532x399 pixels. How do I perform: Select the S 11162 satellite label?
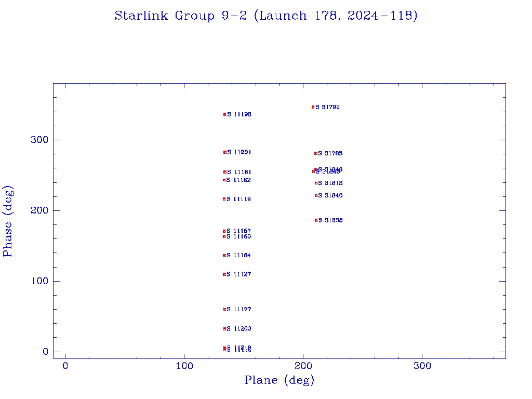click(x=238, y=180)
